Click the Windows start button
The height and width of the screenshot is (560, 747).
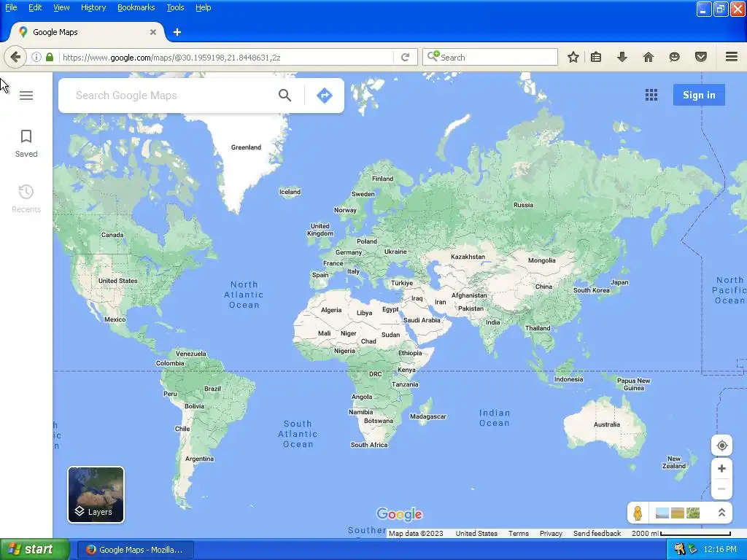coord(34,550)
